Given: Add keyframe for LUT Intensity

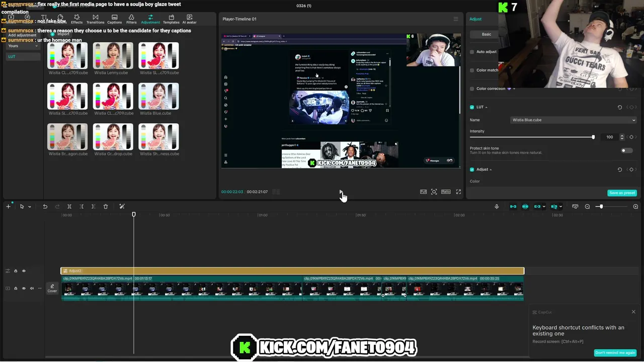Looking at the screenshot, I should pos(631,137).
